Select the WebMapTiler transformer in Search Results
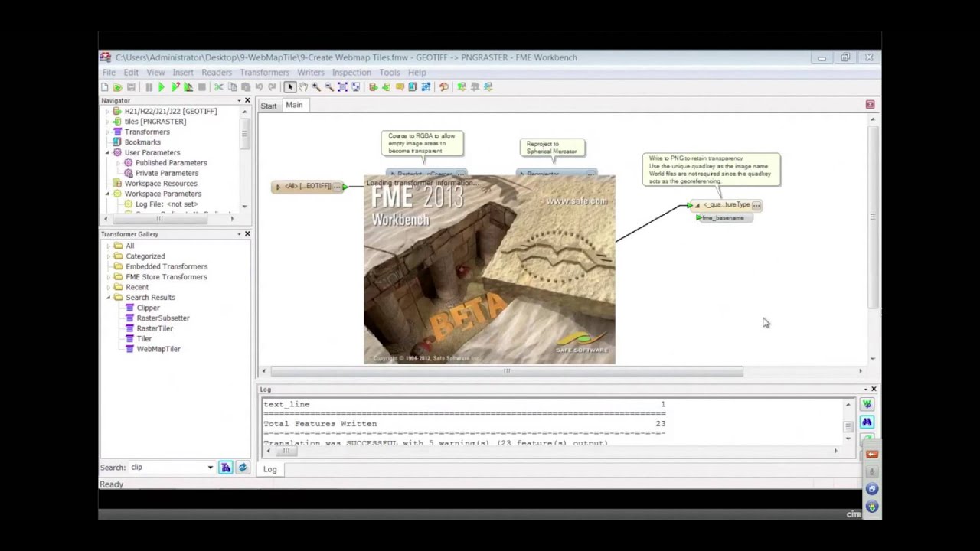 pyautogui.click(x=158, y=349)
